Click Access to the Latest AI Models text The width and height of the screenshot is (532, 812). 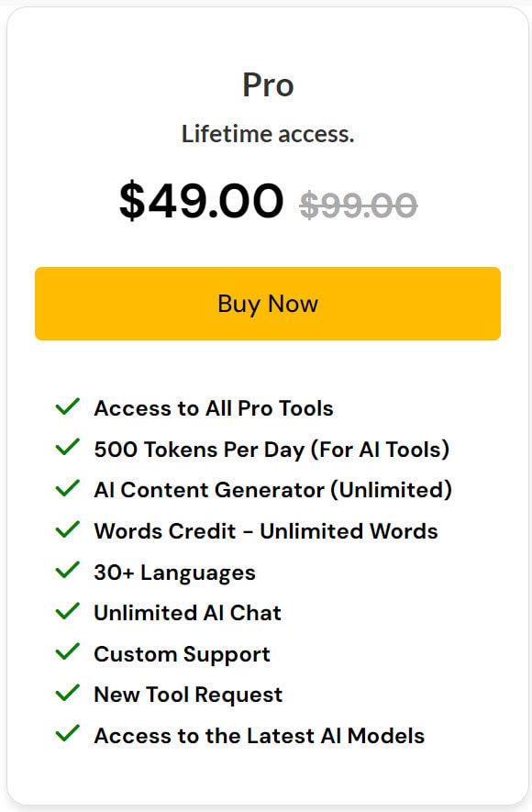260,735
